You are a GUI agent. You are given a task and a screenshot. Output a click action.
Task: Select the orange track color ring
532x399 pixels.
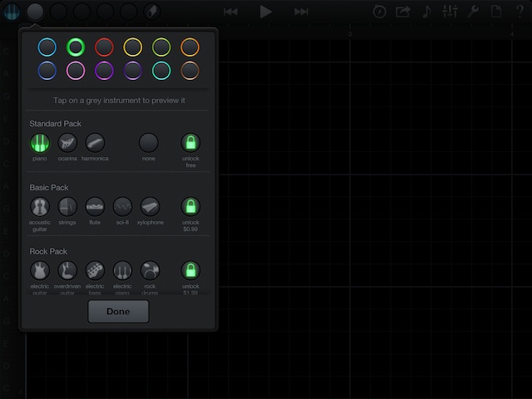point(190,47)
